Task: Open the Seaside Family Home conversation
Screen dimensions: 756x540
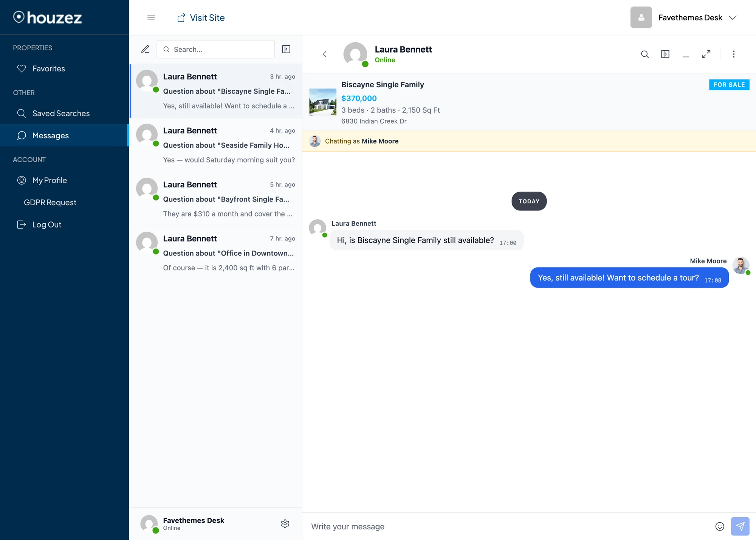Action: [216, 145]
